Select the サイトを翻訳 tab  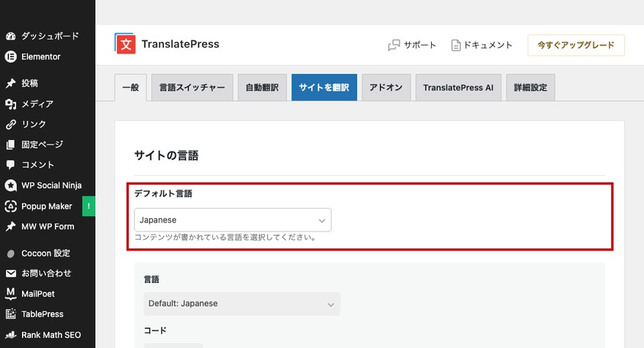point(324,87)
